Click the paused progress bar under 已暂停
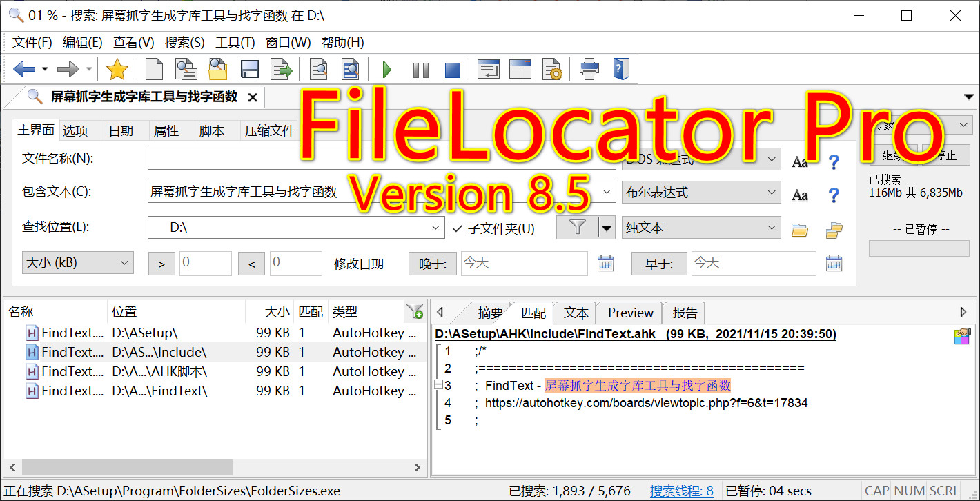980x501 pixels. [919, 248]
